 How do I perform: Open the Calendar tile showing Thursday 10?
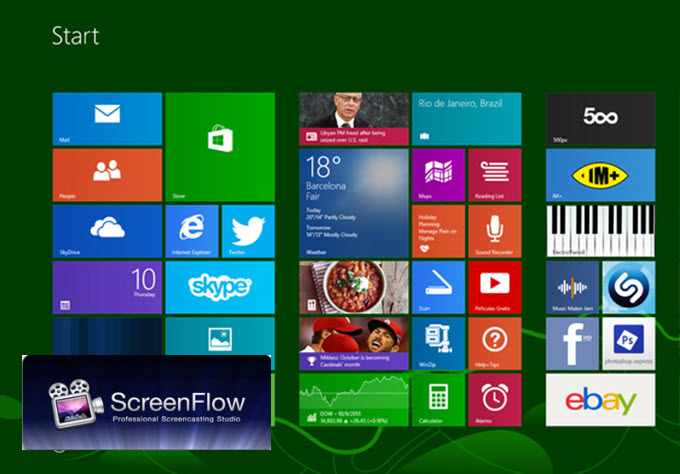[107, 288]
